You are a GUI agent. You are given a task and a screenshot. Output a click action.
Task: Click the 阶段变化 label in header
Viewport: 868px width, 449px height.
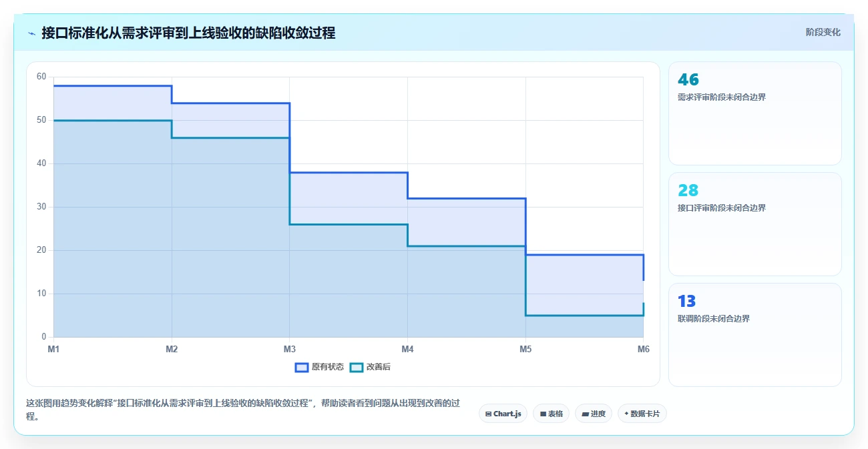[x=823, y=32]
